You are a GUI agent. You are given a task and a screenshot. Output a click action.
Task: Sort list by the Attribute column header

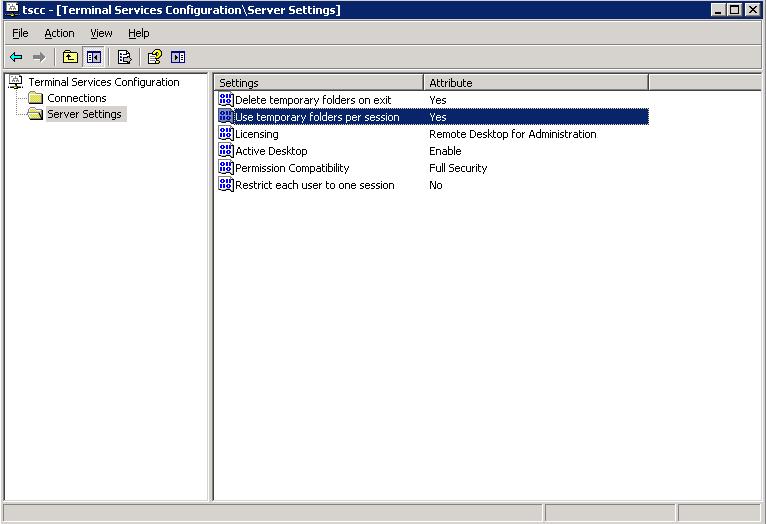536,82
